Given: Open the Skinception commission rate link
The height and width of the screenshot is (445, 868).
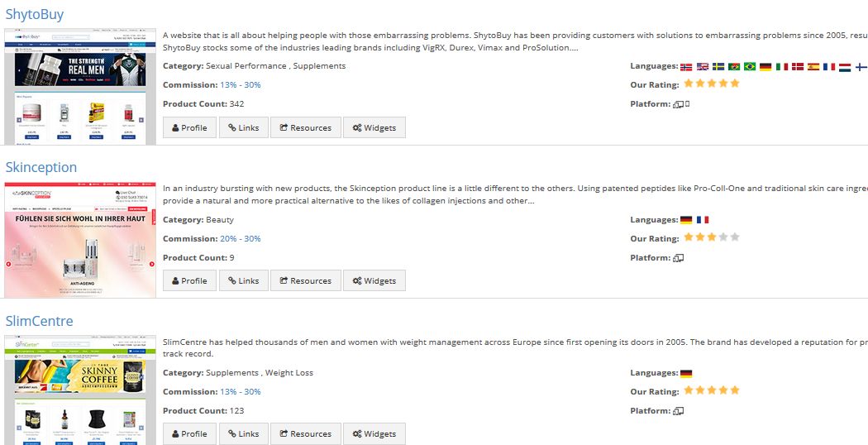Looking at the screenshot, I should [x=241, y=238].
